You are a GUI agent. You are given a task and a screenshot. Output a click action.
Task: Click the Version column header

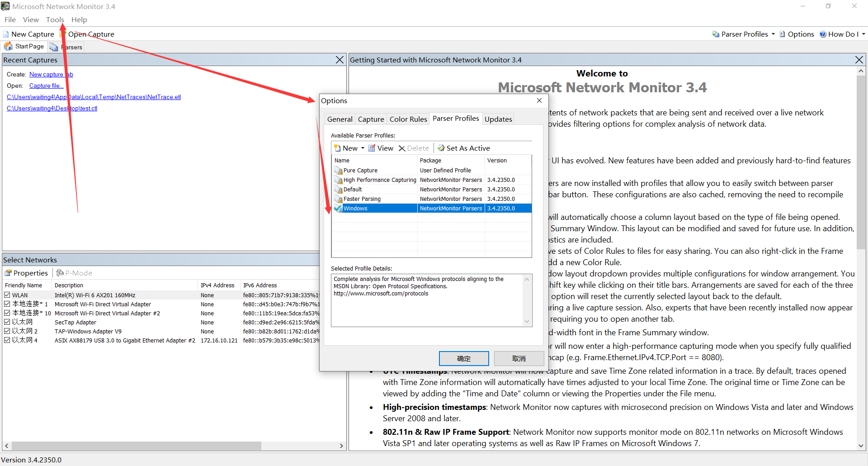[508, 161]
